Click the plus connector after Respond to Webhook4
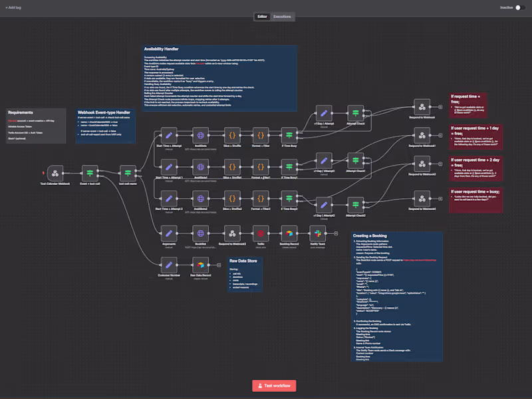 pyautogui.click(x=440, y=198)
